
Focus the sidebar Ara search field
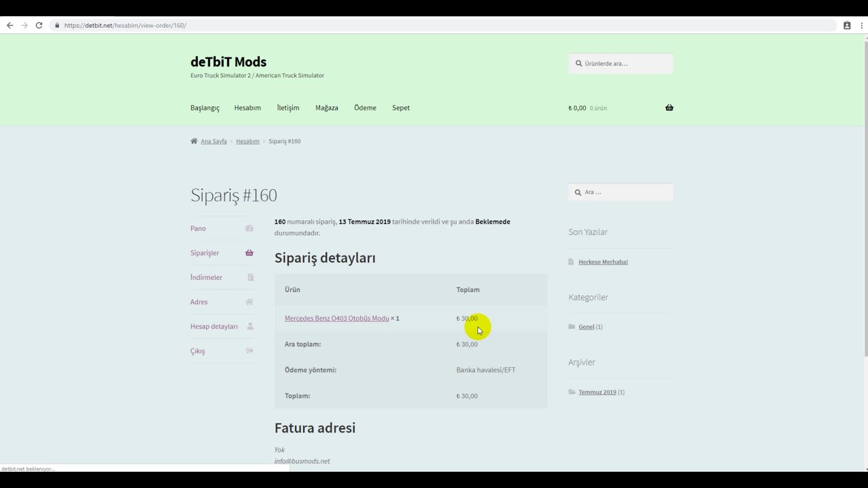(x=621, y=192)
